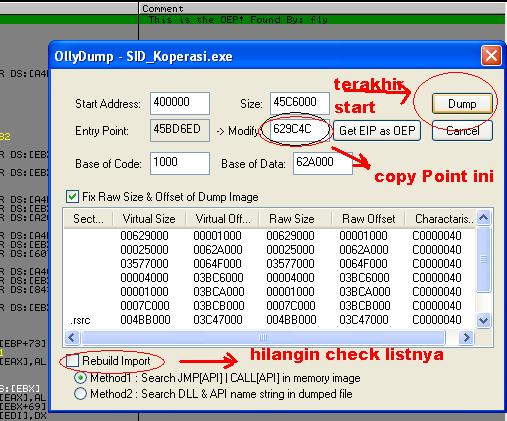Viewport: 507px width, 421px height.
Task: Click the Raw Size column header
Action: pos(295,219)
